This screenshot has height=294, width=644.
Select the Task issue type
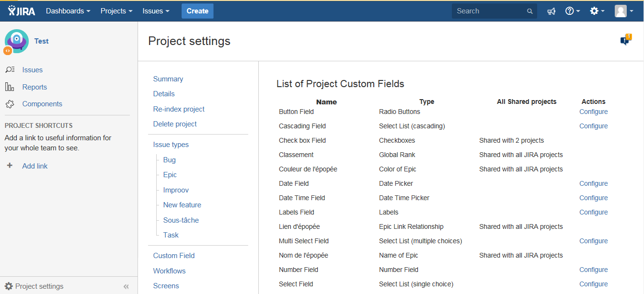pyautogui.click(x=171, y=235)
